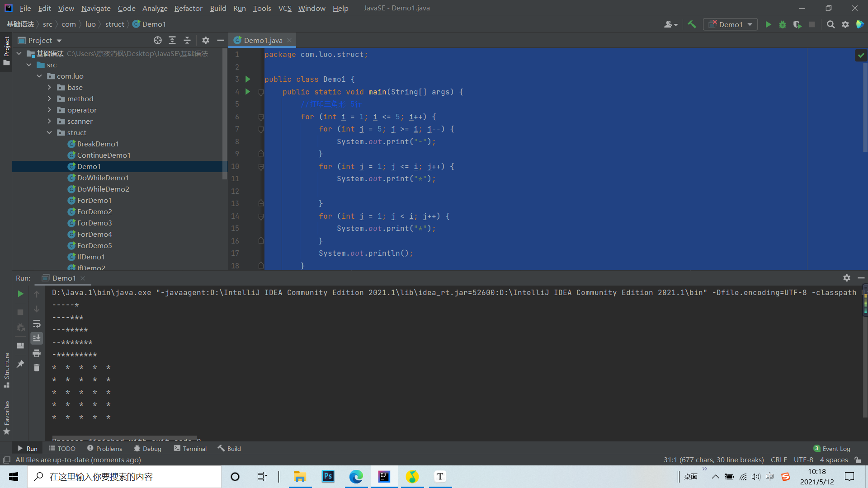868x488 pixels.
Task: Open the Refactor menu
Action: (x=188, y=8)
